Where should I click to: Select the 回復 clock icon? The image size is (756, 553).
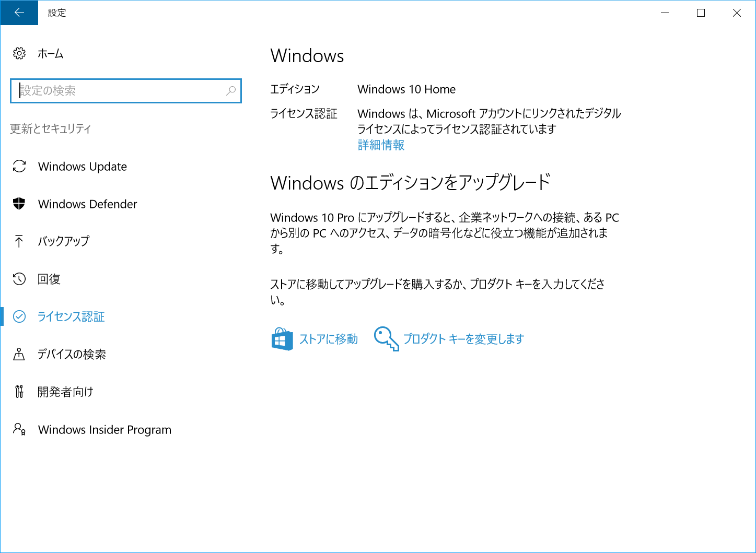(x=19, y=279)
